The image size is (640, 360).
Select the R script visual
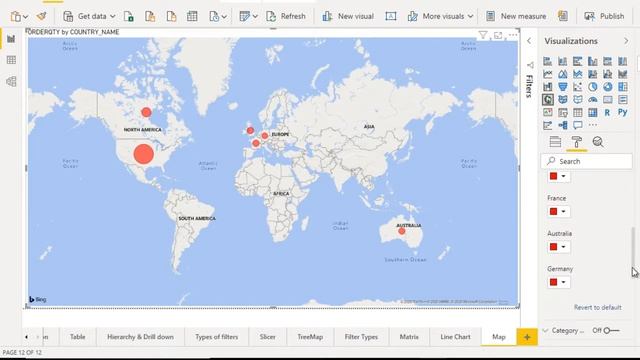pyautogui.click(x=608, y=112)
